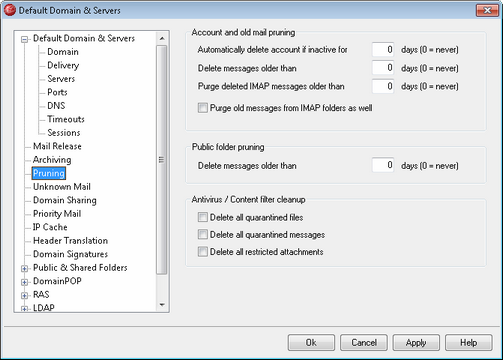The image size is (503, 360).
Task: Expand the DomainPOP tree node
Action: pyautogui.click(x=24, y=282)
